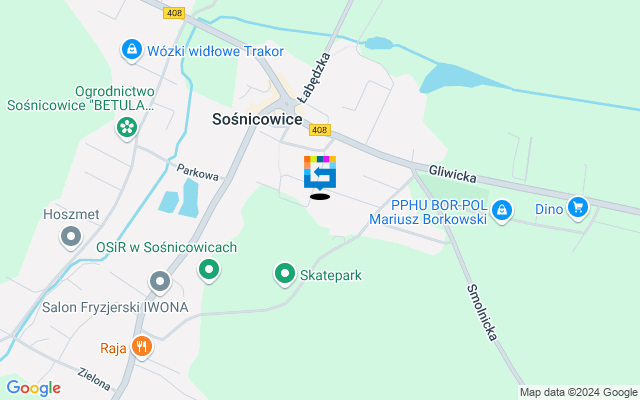Click the Zielona street label
Viewport: 640px width, 400px height.
[94, 379]
